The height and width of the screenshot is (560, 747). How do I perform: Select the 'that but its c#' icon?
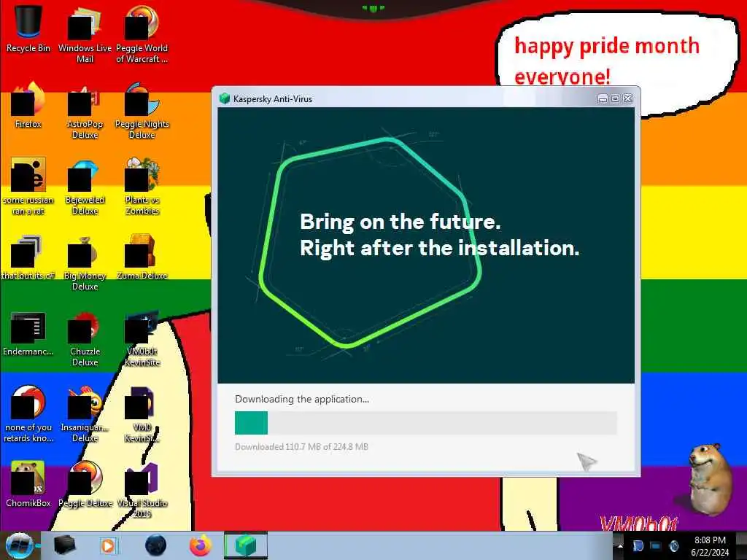tap(28, 257)
